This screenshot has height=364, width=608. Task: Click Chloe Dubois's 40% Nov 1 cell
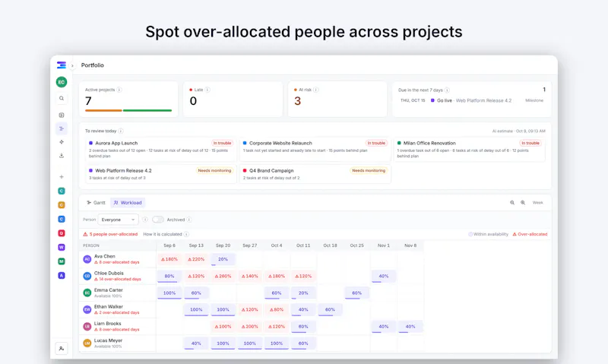coord(384,276)
